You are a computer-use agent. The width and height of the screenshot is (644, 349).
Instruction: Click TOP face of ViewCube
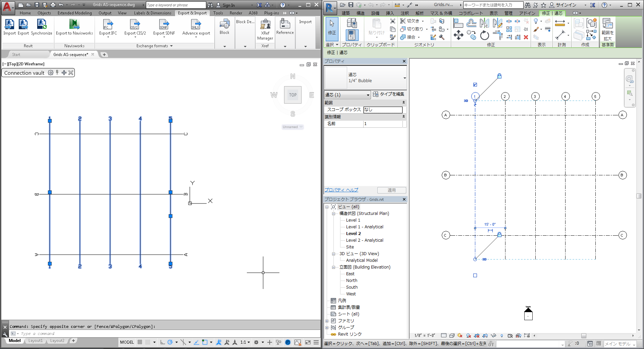click(293, 95)
